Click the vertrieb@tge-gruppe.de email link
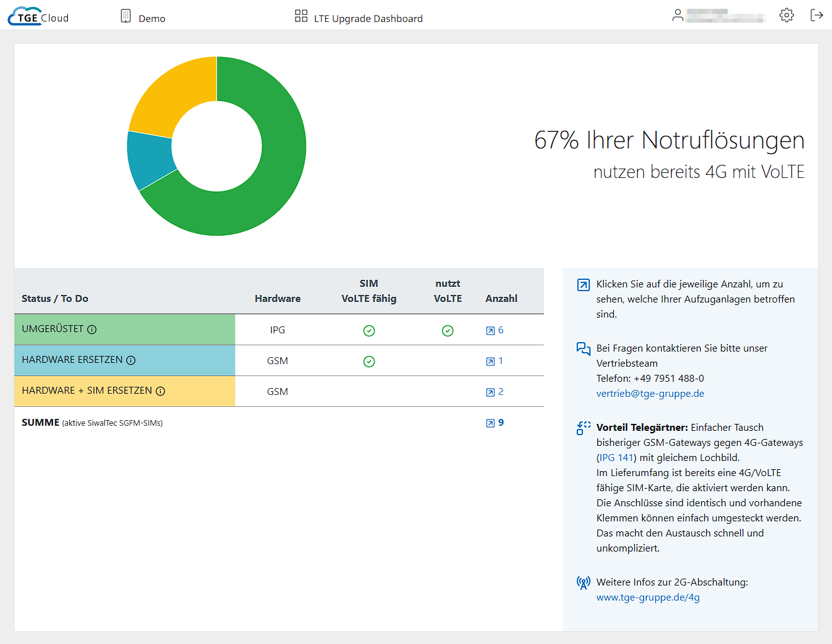Image resolution: width=832 pixels, height=644 pixels. pyautogui.click(x=650, y=394)
